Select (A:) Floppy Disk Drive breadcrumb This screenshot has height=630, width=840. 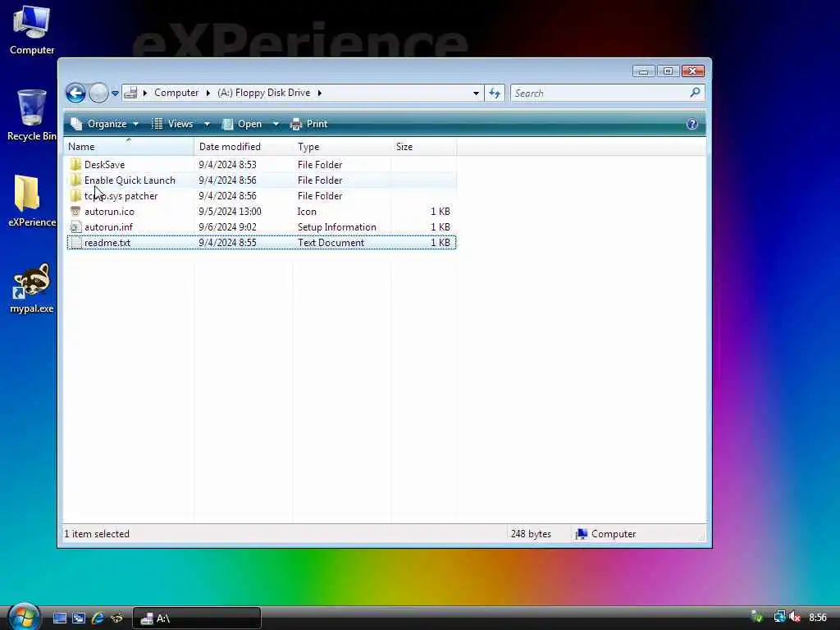click(263, 93)
